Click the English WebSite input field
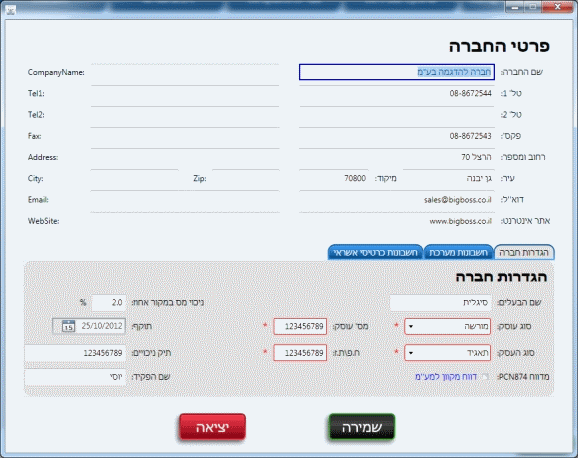Screen dimensions: 578x458 click(x=185, y=221)
